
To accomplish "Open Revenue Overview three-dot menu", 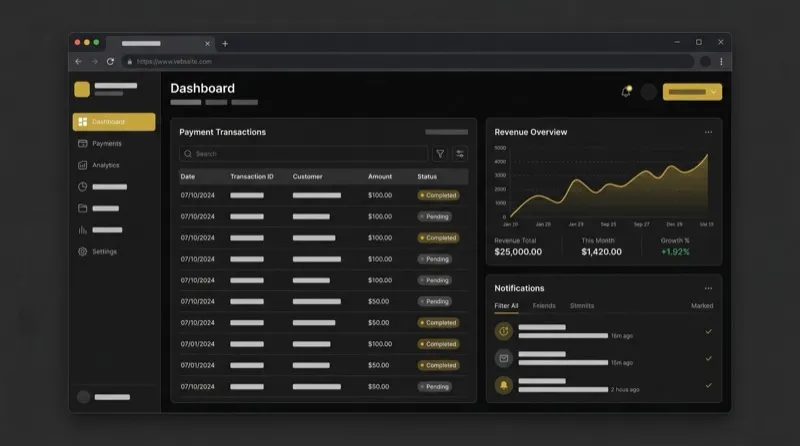I will [708, 132].
